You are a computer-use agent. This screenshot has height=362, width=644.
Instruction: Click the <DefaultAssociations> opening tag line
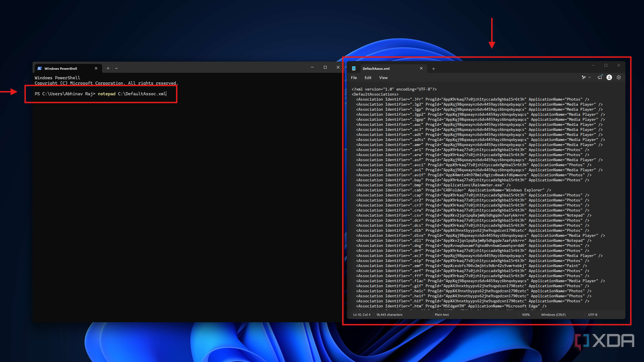tap(375, 94)
